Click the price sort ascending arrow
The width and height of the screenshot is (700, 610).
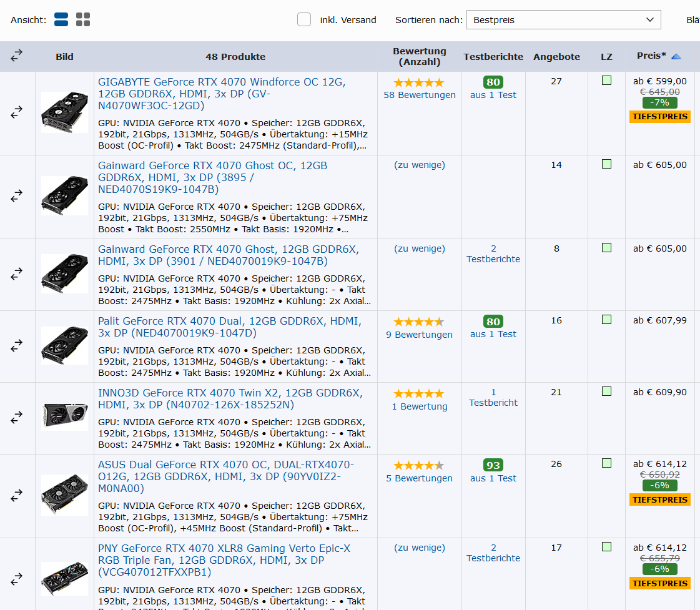(676, 56)
